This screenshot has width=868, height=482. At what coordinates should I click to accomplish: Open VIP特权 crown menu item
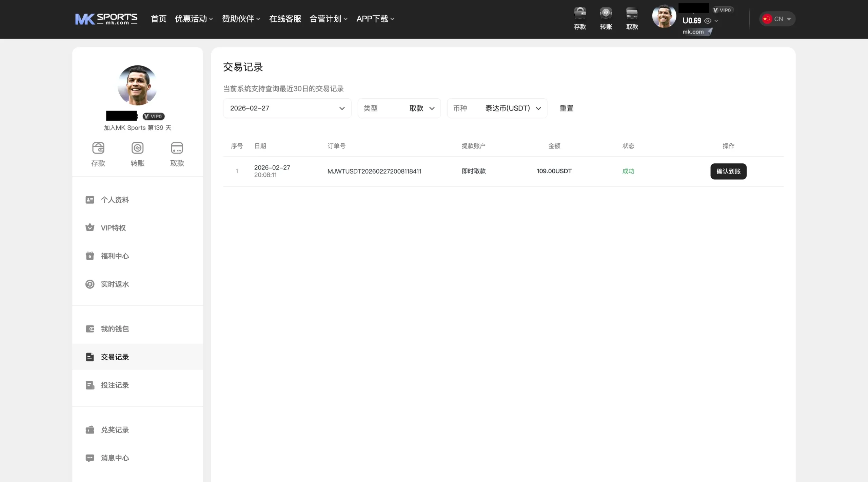point(113,228)
